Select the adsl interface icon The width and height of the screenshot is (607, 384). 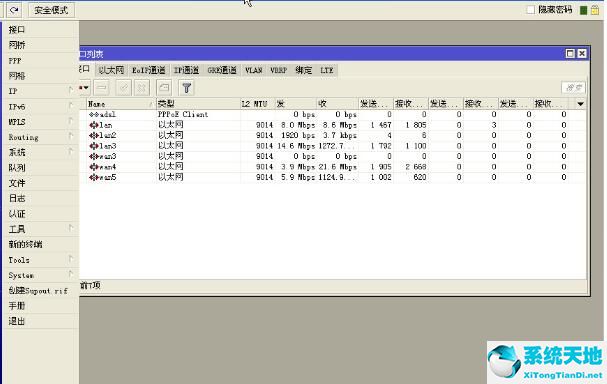click(94, 115)
